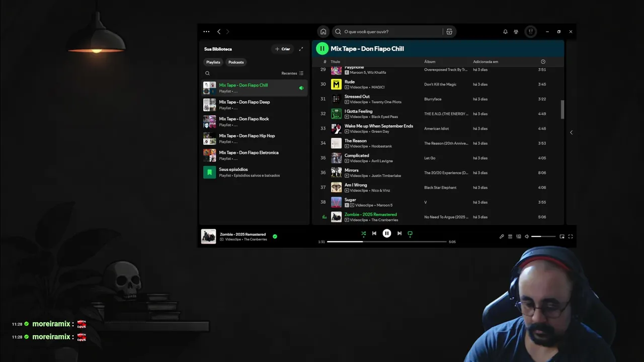The height and width of the screenshot is (362, 644).
Task: Go forward with the right arrow
Action: click(227, 32)
